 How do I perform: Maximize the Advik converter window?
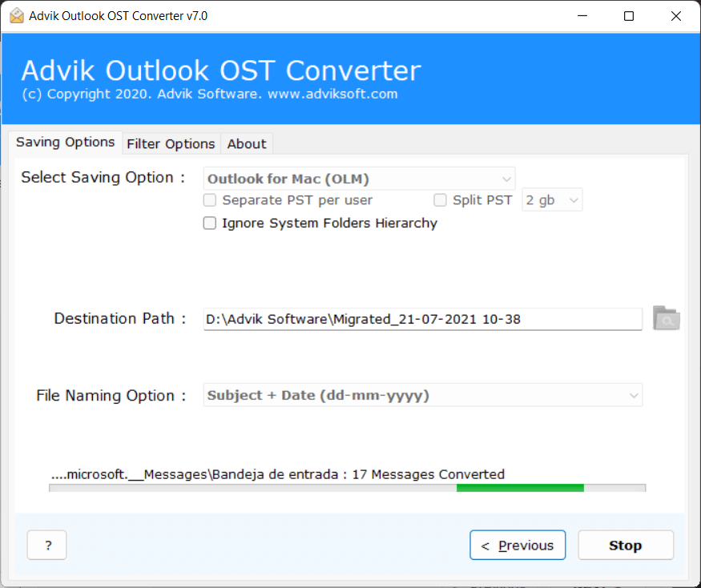click(x=629, y=16)
